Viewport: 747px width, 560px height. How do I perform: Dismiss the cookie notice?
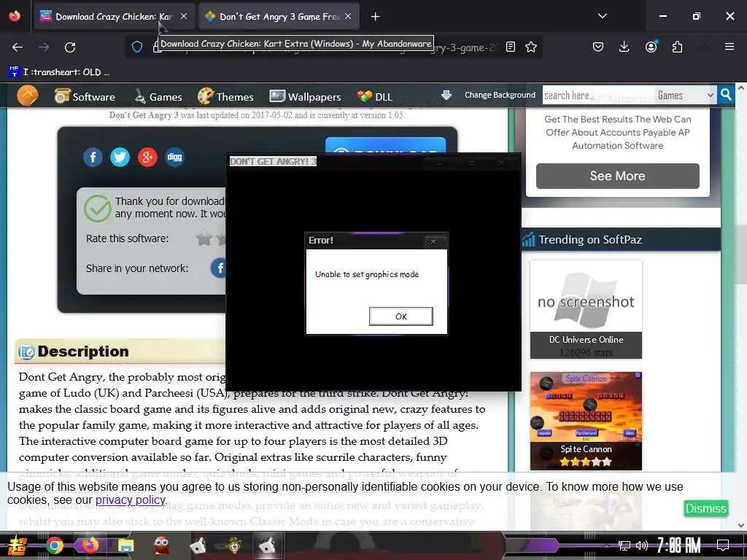click(705, 508)
